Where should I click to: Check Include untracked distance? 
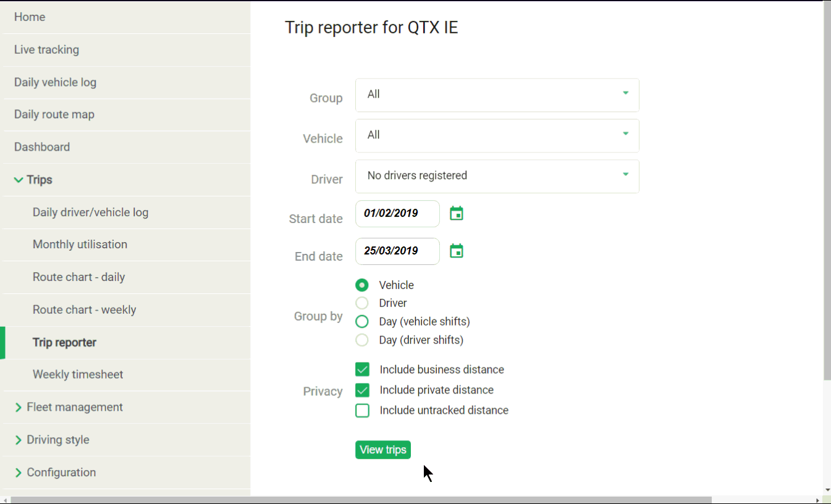pos(363,411)
